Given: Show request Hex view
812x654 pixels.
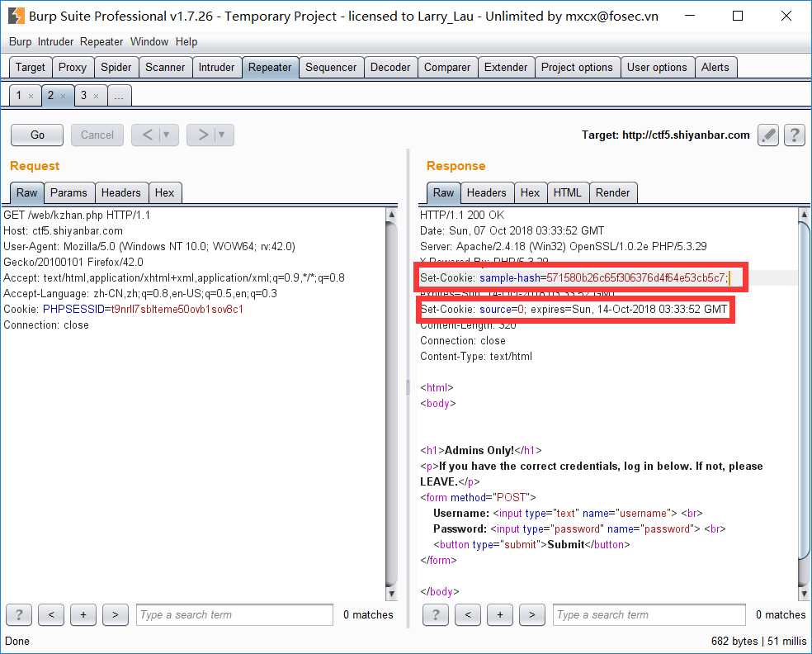Looking at the screenshot, I should (x=165, y=192).
